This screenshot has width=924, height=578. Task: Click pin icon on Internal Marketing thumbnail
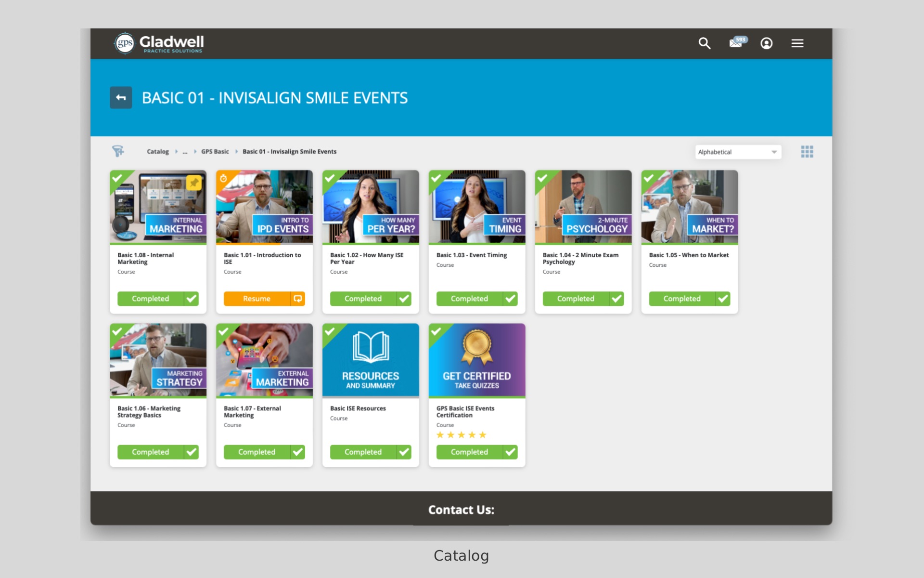pyautogui.click(x=193, y=183)
